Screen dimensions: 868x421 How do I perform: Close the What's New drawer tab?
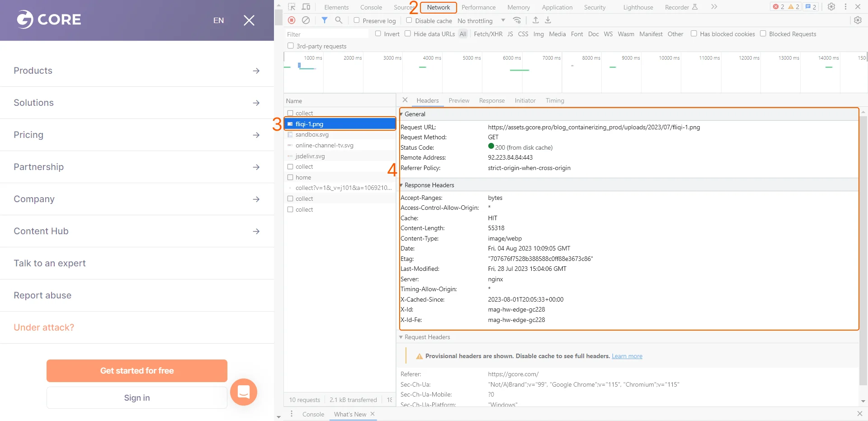[x=373, y=414]
